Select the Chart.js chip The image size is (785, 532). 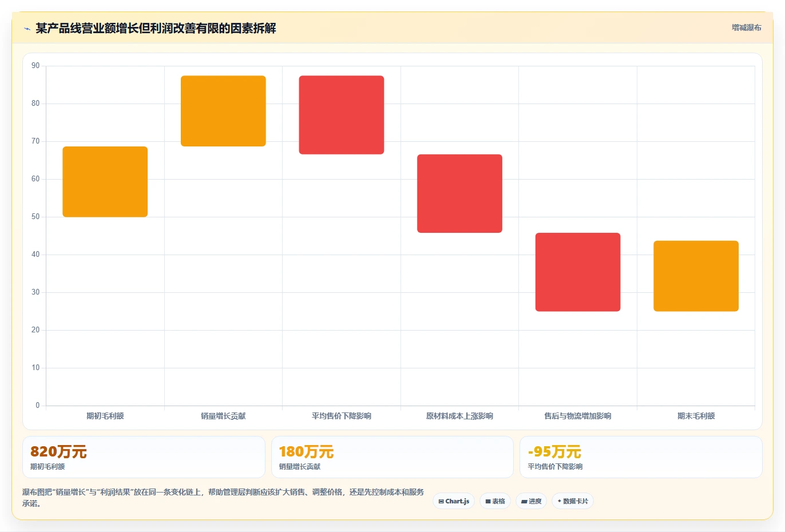click(x=454, y=501)
